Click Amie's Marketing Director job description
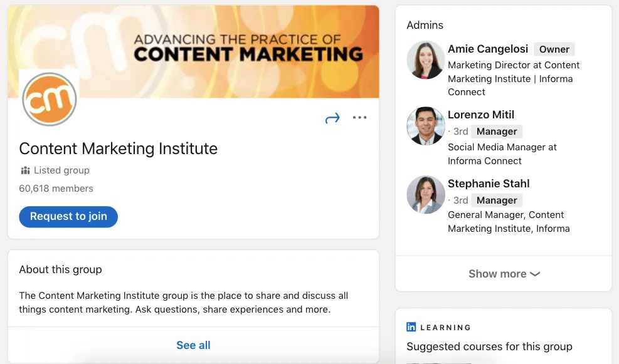This screenshot has width=619, height=364. click(513, 78)
